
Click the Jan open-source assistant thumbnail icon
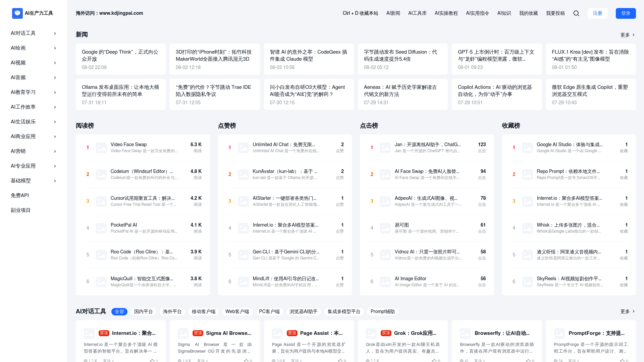point(385,147)
